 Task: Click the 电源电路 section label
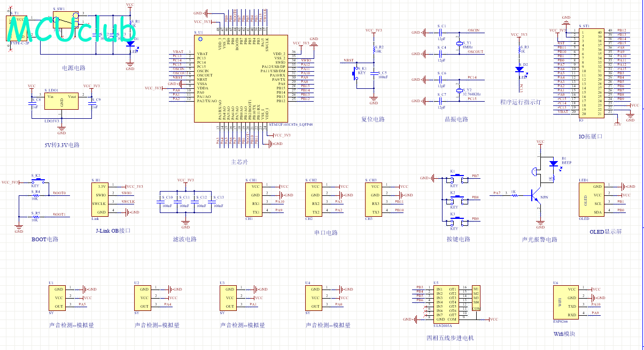tap(74, 68)
